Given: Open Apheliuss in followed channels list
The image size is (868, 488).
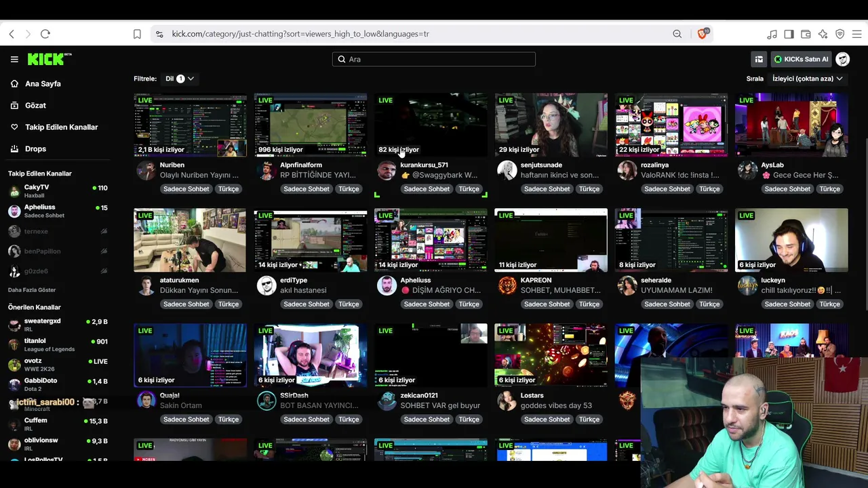Looking at the screenshot, I should (58, 211).
